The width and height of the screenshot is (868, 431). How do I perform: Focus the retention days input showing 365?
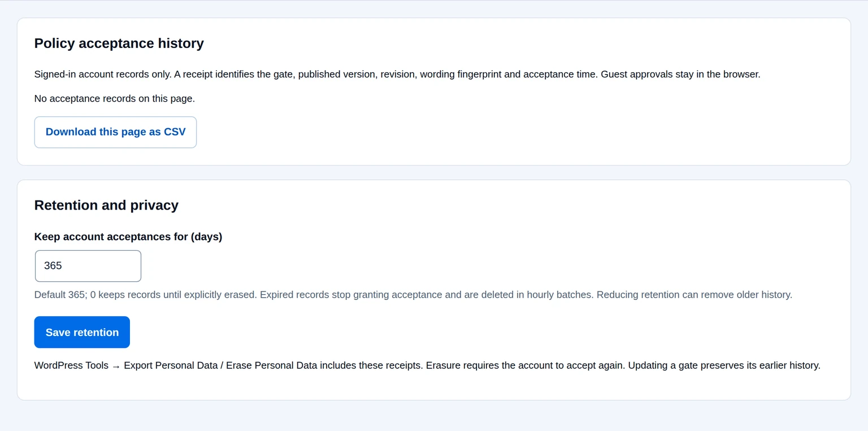[x=88, y=266]
